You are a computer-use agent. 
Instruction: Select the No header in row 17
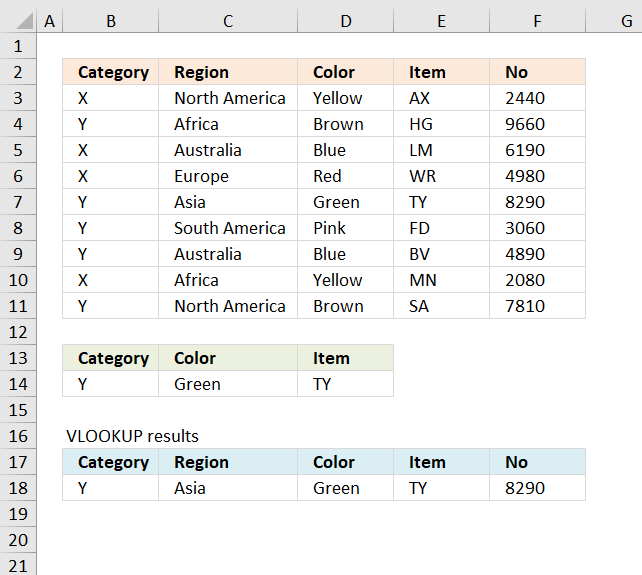pyautogui.click(x=538, y=462)
